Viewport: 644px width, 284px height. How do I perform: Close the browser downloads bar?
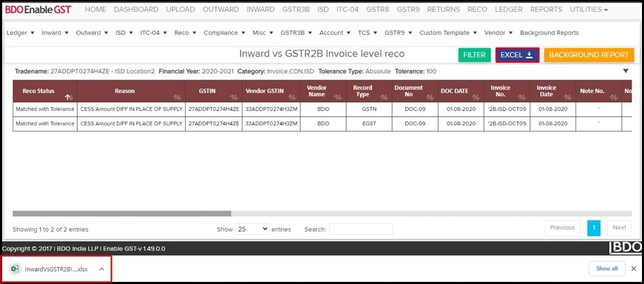click(x=634, y=268)
